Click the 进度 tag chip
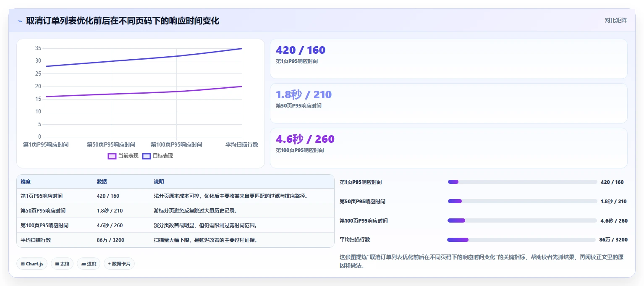The height and width of the screenshot is (286, 644). click(89, 264)
